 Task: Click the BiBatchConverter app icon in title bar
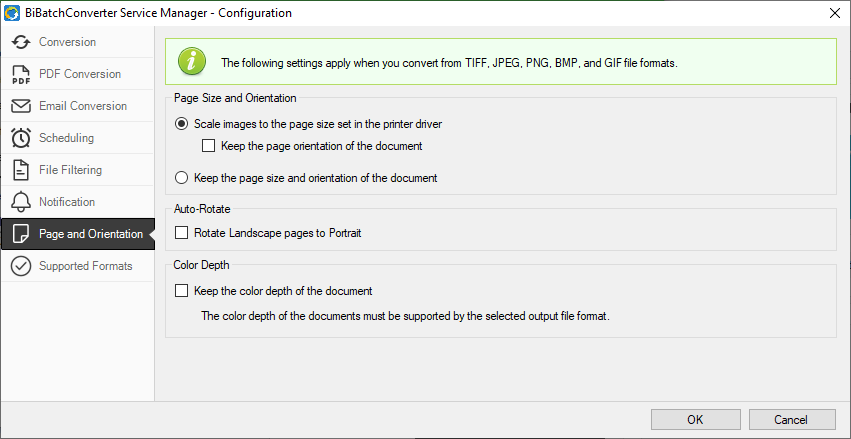pos(12,13)
